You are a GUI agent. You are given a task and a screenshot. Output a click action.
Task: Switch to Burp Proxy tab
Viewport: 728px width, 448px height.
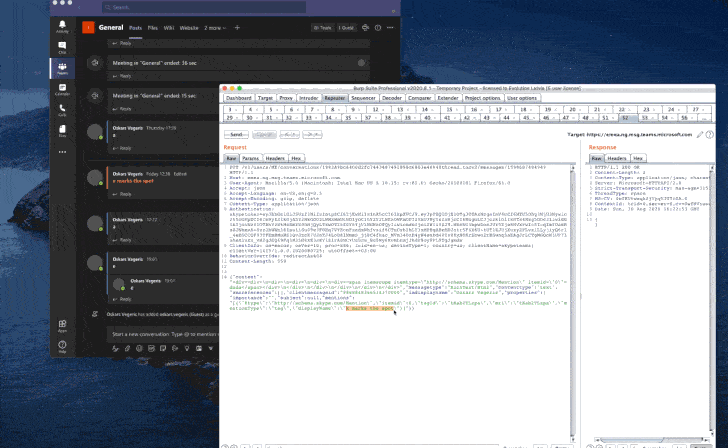(286, 98)
